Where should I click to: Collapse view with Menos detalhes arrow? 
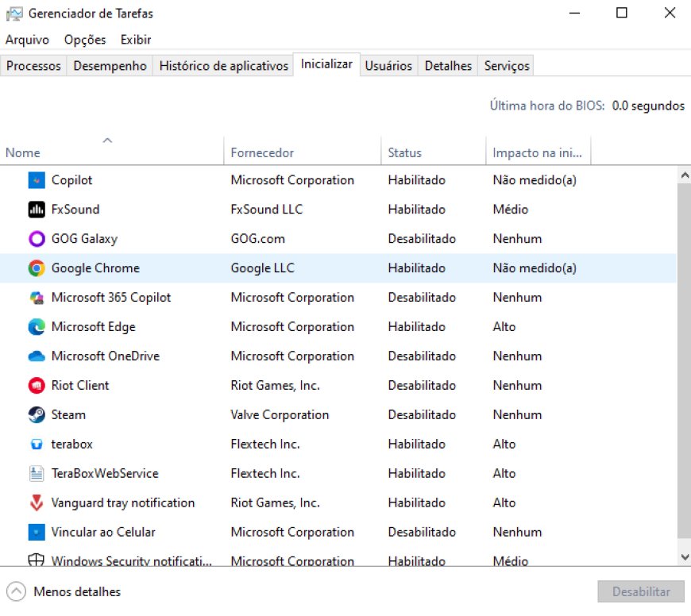point(17,591)
